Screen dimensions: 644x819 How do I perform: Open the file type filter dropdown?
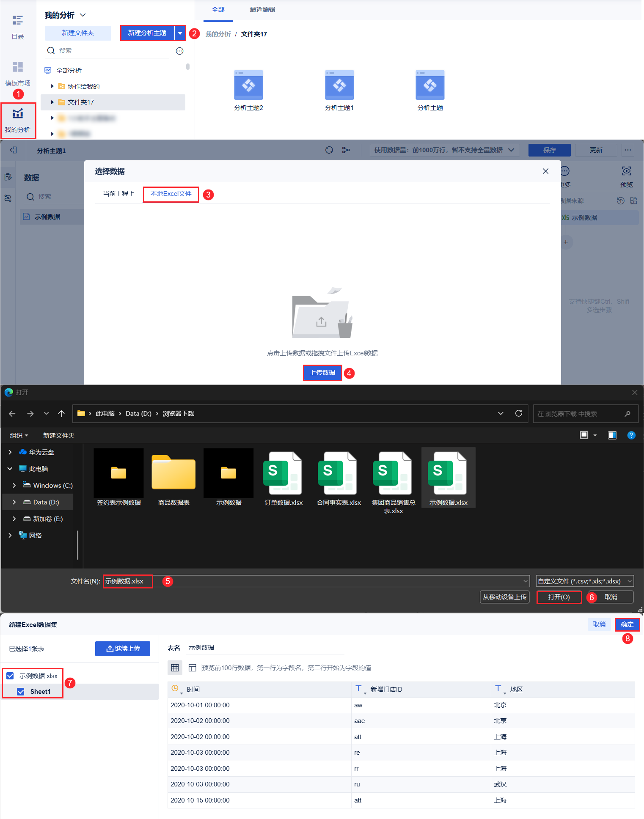(585, 581)
